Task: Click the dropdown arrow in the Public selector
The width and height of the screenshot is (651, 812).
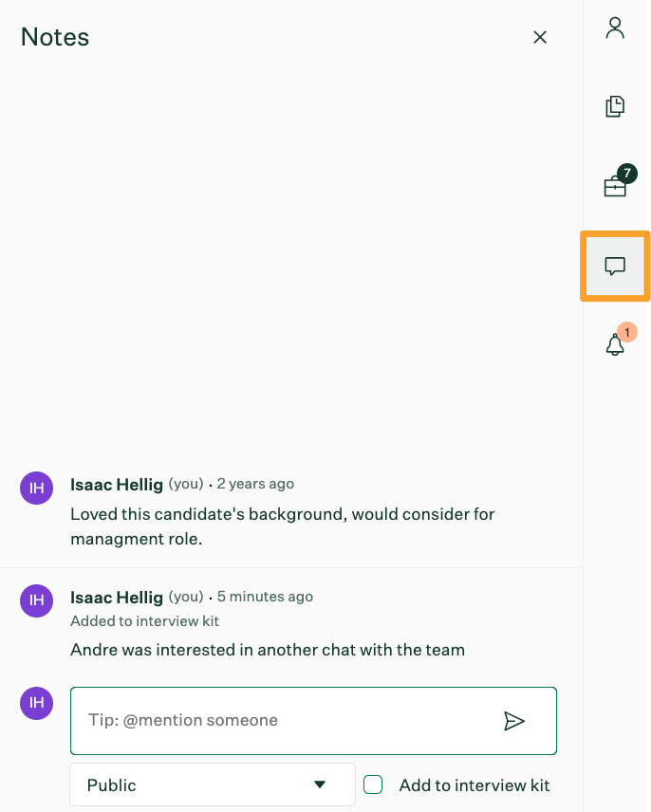Action: coord(320,784)
